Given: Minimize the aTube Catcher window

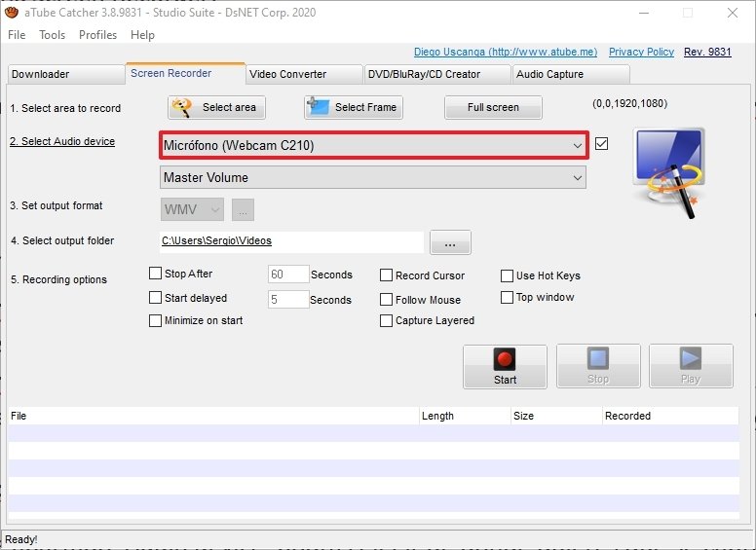Looking at the screenshot, I should coord(644,13).
